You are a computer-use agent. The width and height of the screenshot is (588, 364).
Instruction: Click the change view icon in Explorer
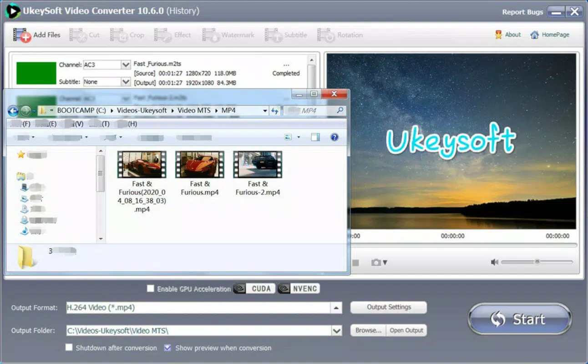pyautogui.click(x=288, y=137)
